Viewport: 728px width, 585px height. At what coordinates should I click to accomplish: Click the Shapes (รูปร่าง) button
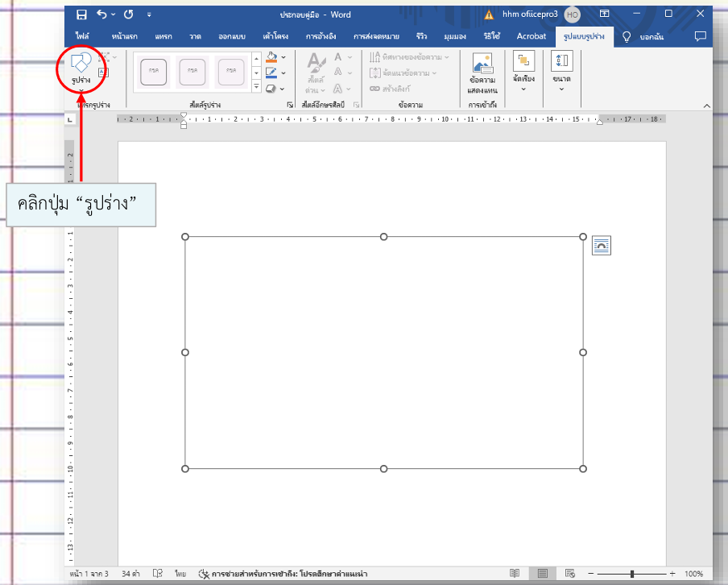coord(80,68)
